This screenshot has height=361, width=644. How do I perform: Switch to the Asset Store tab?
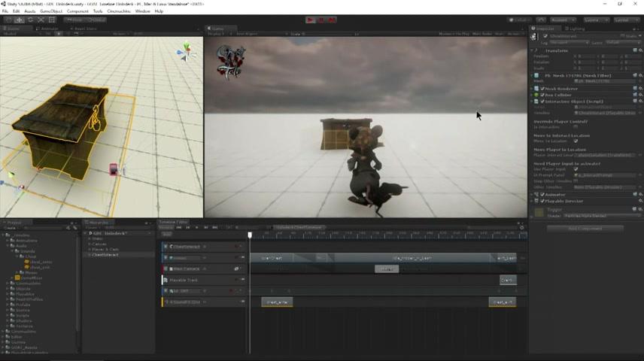click(x=86, y=29)
